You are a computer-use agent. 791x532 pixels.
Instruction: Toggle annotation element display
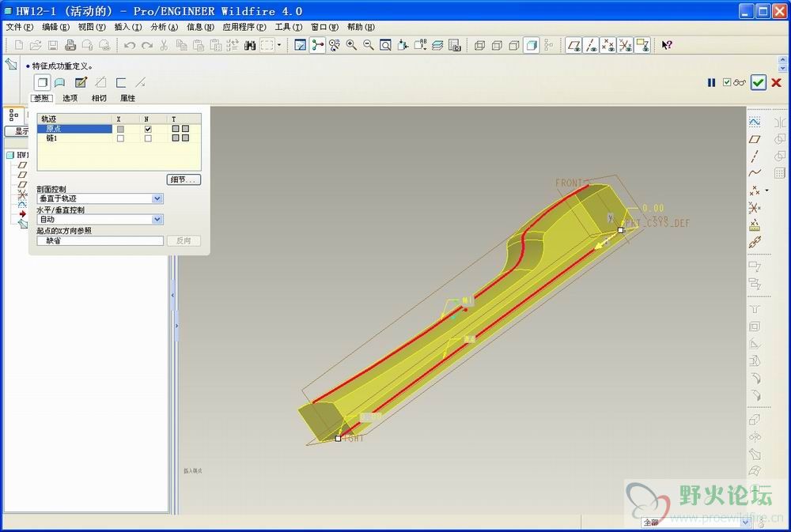point(642,45)
